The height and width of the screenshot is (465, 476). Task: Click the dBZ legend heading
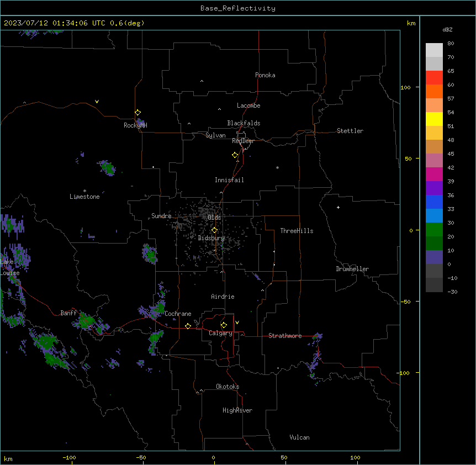pos(447,29)
